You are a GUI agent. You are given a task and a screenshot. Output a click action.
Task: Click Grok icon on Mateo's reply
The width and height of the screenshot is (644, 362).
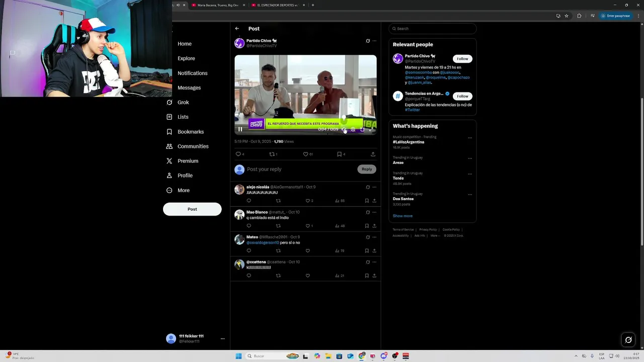[x=368, y=237]
